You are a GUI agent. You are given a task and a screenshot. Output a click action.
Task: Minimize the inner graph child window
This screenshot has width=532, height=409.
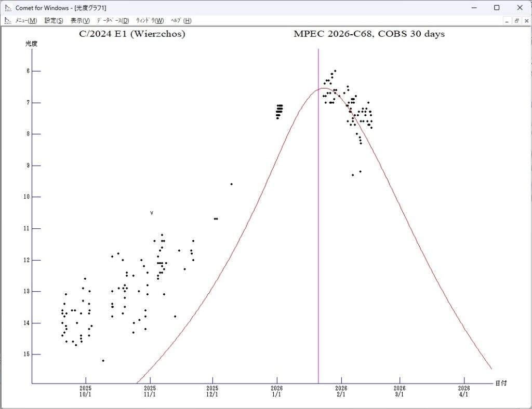[508, 20]
